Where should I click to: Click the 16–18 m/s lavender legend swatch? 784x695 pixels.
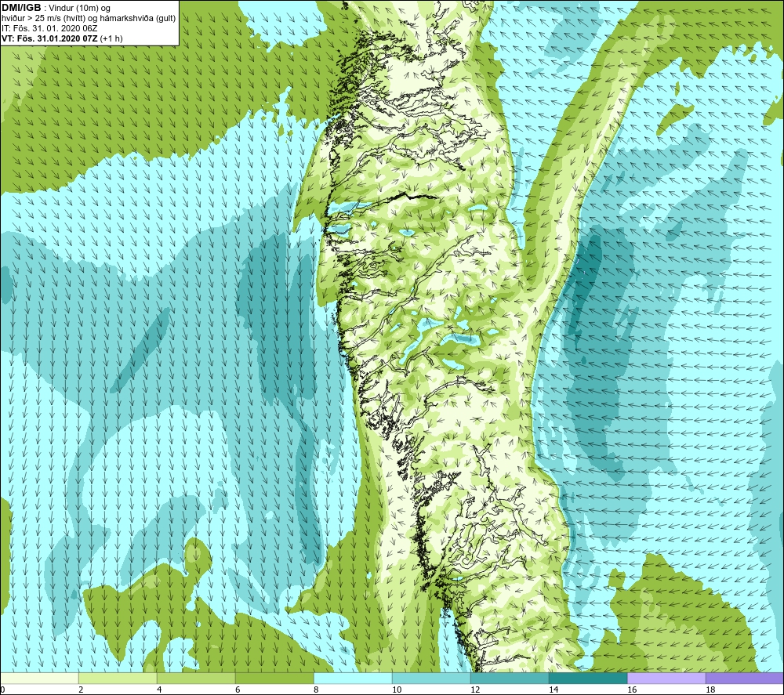[x=666, y=679]
